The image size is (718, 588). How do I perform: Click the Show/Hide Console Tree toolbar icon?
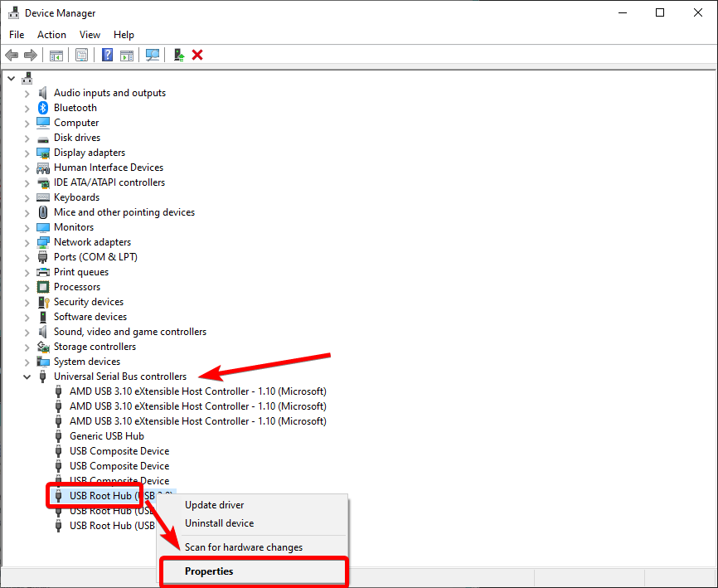56,55
